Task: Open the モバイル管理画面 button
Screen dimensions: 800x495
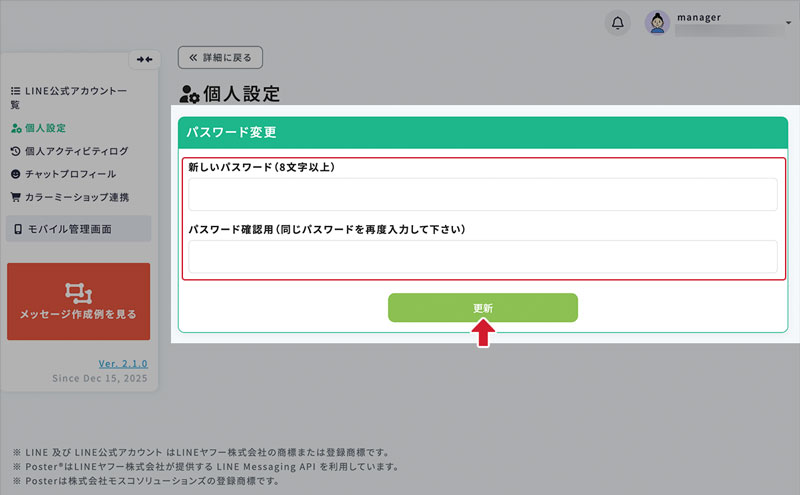Action: [78, 230]
